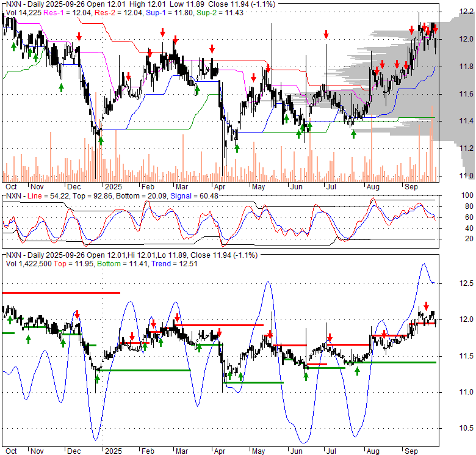Click the red sell arrow above July spike, top chart
Viewport: 476px width, 455px height.
[326, 34]
